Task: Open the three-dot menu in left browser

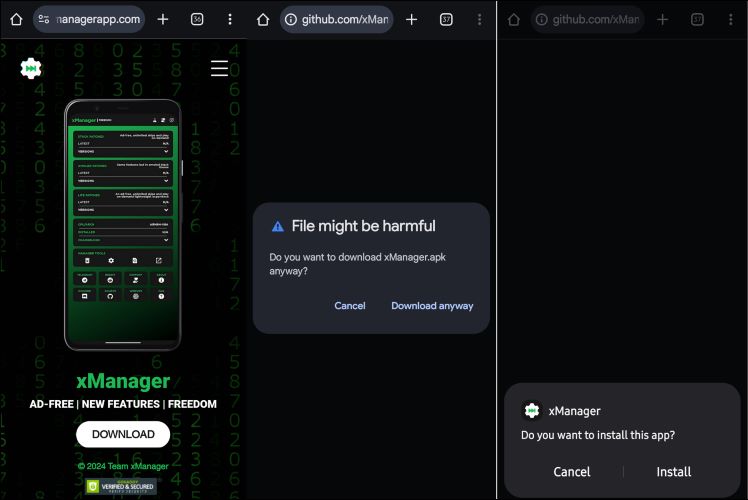Action: tap(230, 19)
